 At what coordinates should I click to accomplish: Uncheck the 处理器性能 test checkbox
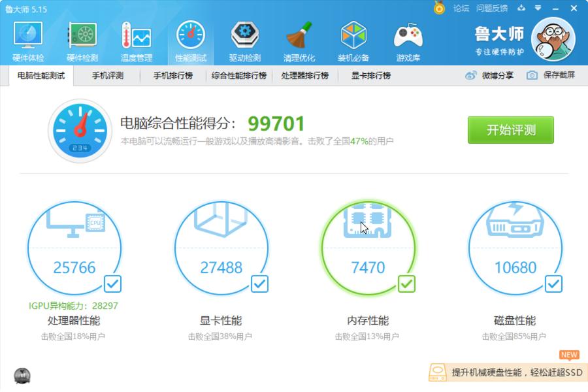[112, 284]
